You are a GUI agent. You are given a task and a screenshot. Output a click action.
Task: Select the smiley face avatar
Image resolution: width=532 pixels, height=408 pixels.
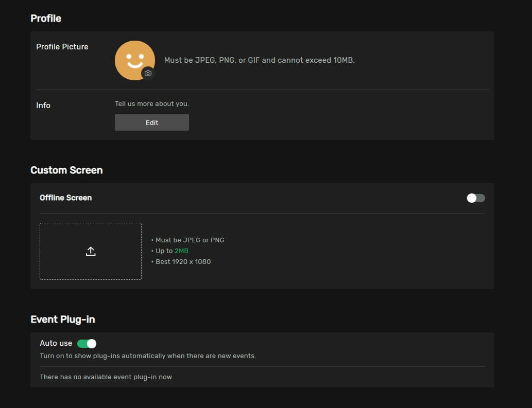click(133, 59)
